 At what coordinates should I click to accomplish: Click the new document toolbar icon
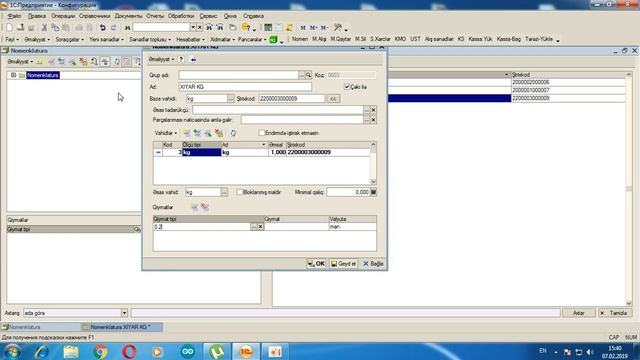tap(9, 27)
